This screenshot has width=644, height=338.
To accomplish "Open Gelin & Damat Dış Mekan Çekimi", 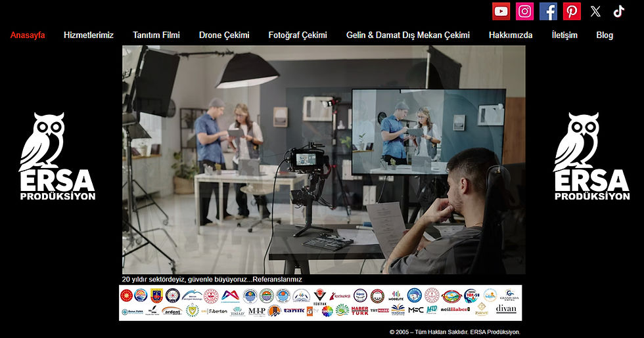I will [x=408, y=35].
